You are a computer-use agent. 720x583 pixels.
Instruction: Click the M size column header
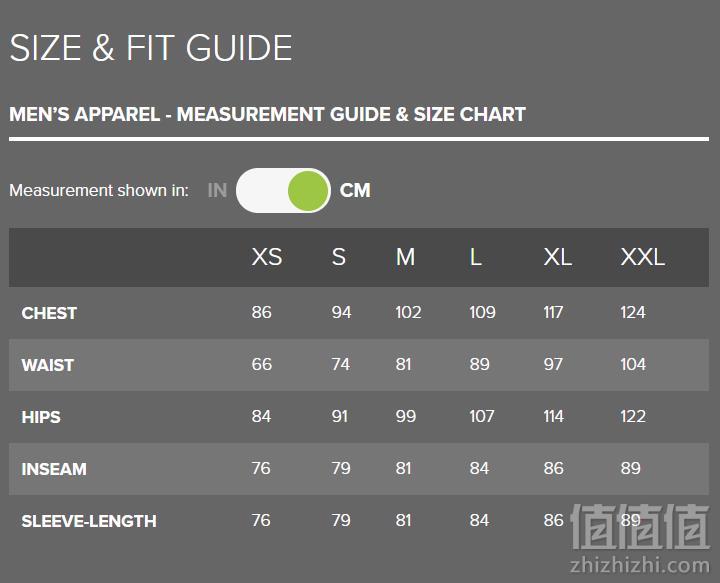tap(405, 257)
